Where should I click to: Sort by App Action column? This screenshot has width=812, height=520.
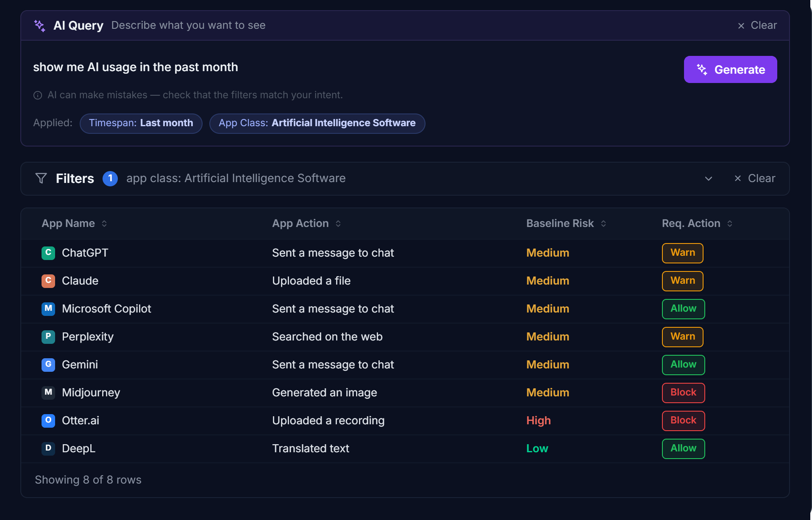[x=306, y=224]
